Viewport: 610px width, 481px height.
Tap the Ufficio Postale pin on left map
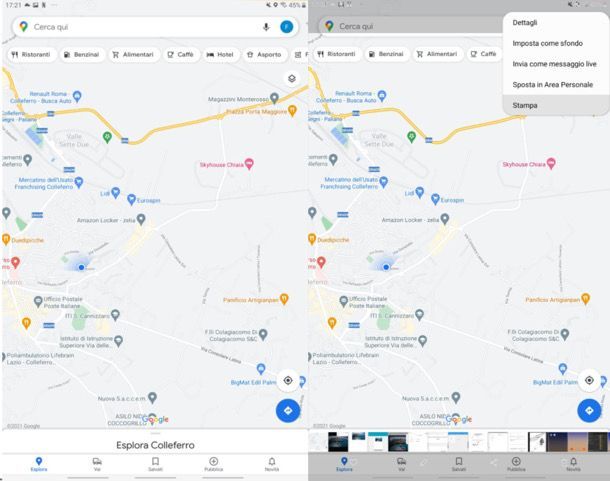[x=38, y=301]
